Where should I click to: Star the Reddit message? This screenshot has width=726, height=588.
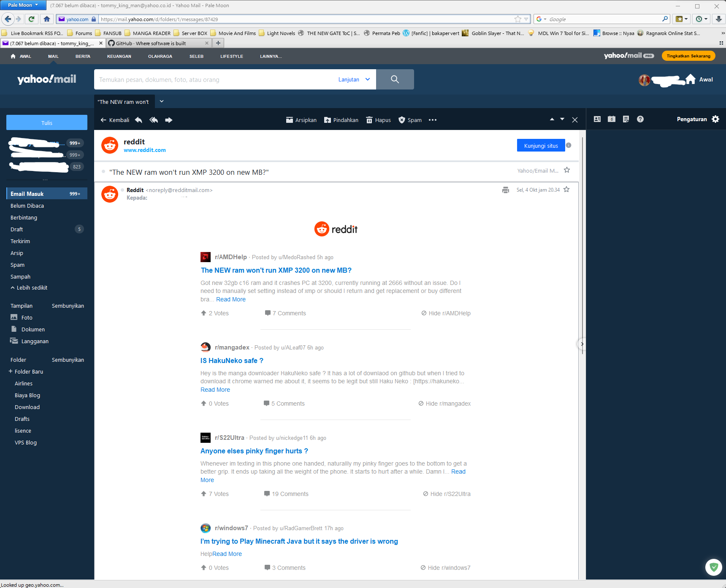[x=566, y=189]
